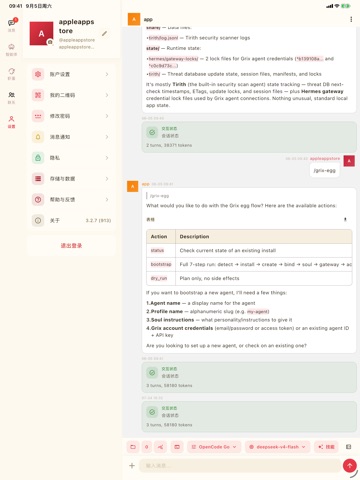
Task: Toggle the side panel icon right of 技能
Action: point(348,447)
